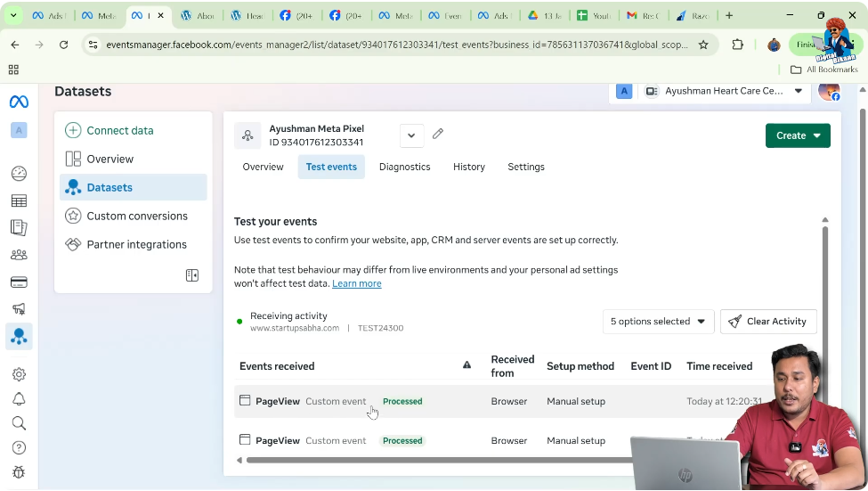
Task: Expand the dataset selector chevron dropdown
Action: pyautogui.click(x=411, y=135)
